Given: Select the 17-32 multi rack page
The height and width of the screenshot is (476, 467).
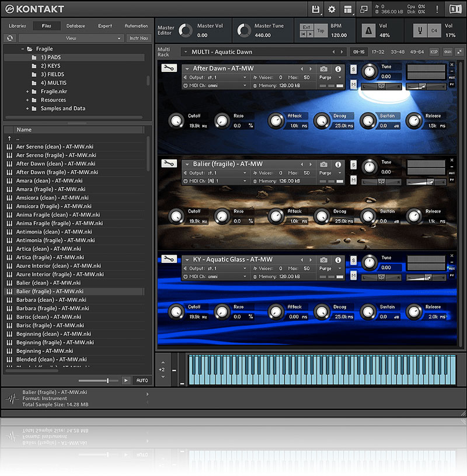Looking at the screenshot, I should click(x=378, y=52).
